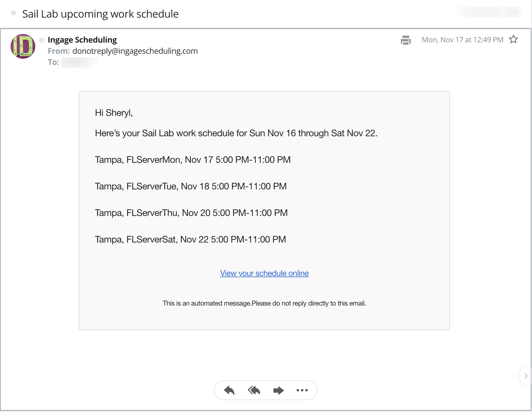This screenshot has width=532, height=414.
Task: Click the Mon, Nov 17 shift line
Action: pyautogui.click(x=193, y=160)
